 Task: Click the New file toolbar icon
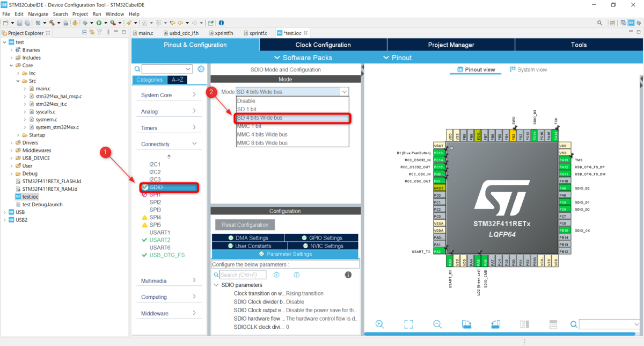[6, 23]
